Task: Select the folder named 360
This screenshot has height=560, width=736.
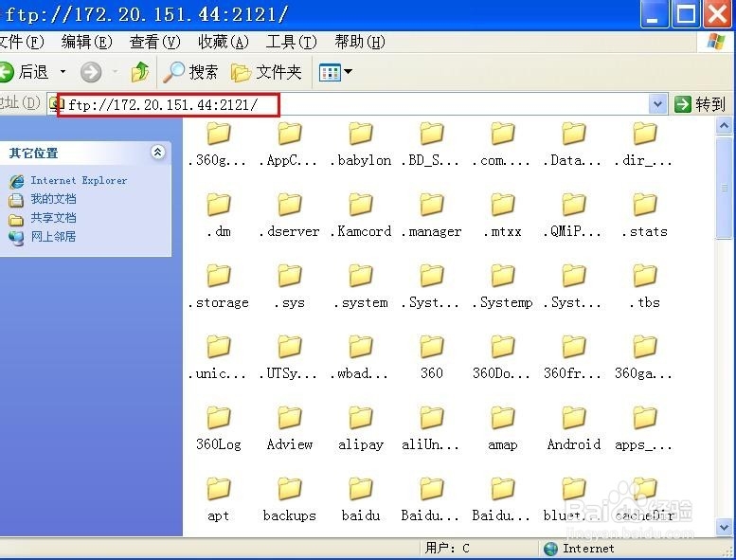Action: [431, 356]
